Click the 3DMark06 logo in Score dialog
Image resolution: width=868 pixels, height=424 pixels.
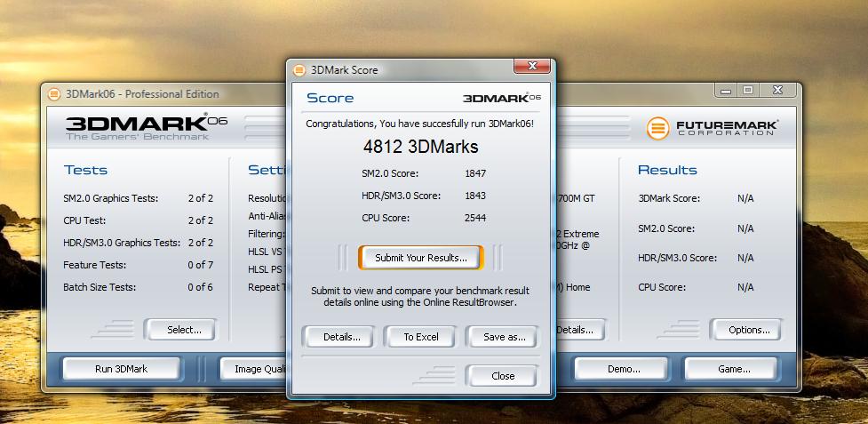(502, 98)
